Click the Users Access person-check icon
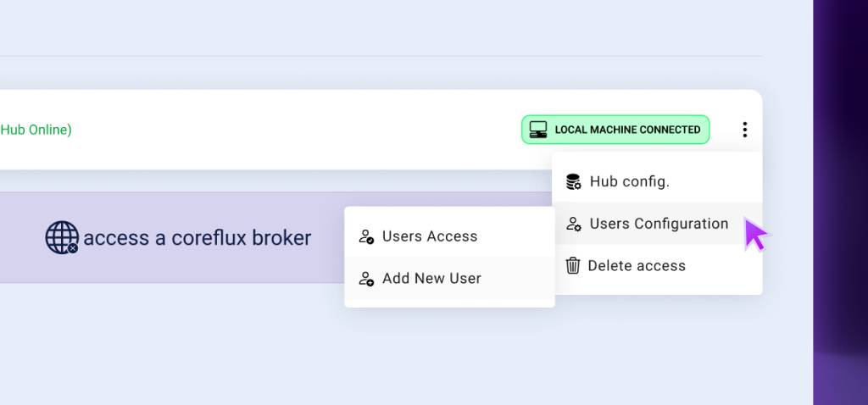Viewport: 868px width, 405px height. pyautogui.click(x=366, y=236)
